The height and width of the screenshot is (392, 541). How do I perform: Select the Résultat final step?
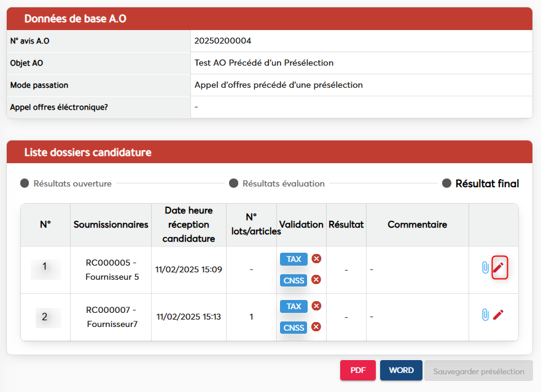(481, 183)
